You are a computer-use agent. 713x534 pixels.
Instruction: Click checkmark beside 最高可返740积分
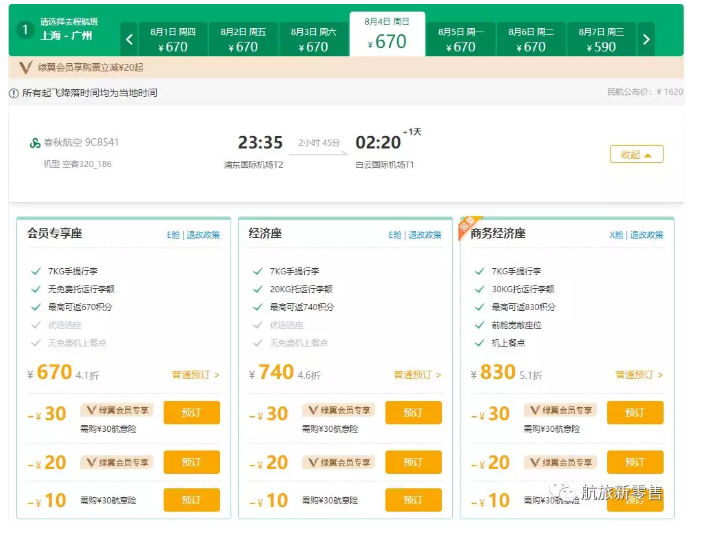pos(257,307)
